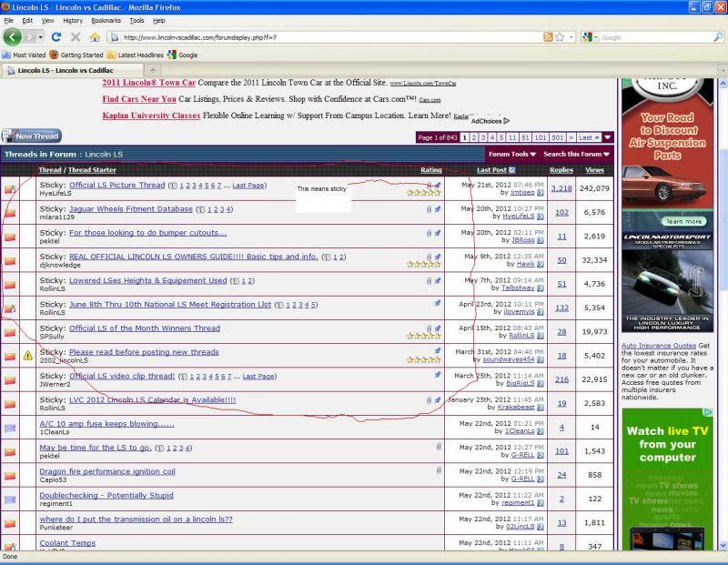Click the warning icon beside Please read thread
Image resolution: width=728 pixels, height=565 pixels.
pos(28,356)
